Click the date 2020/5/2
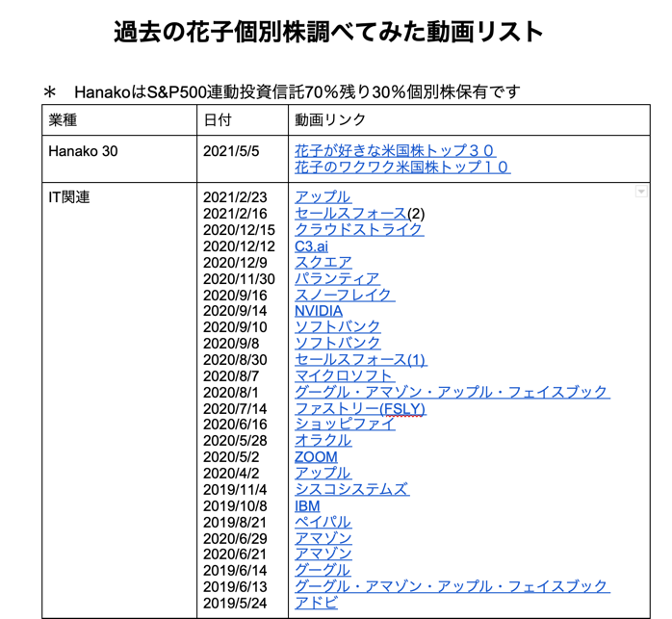This screenshot has width=672, height=619. 231,457
